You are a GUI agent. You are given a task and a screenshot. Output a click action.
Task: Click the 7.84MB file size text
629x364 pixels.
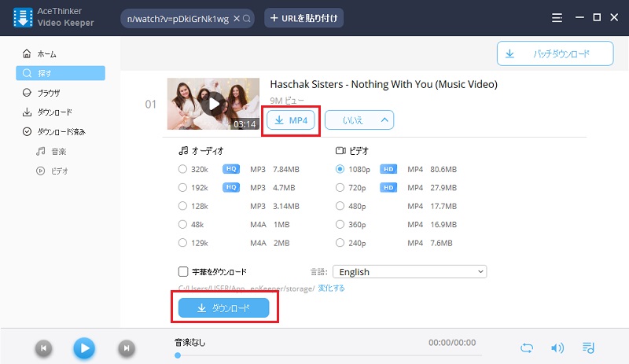point(286,169)
